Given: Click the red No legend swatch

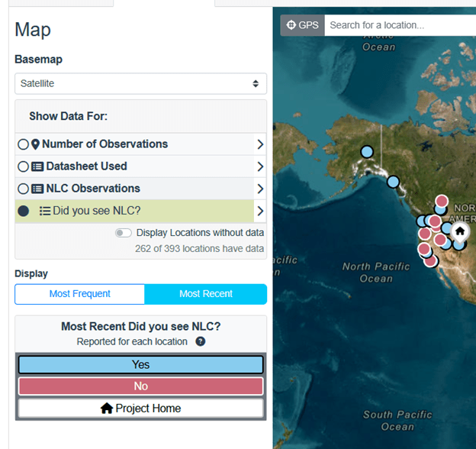Looking at the screenshot, I should tap(140, 386).
